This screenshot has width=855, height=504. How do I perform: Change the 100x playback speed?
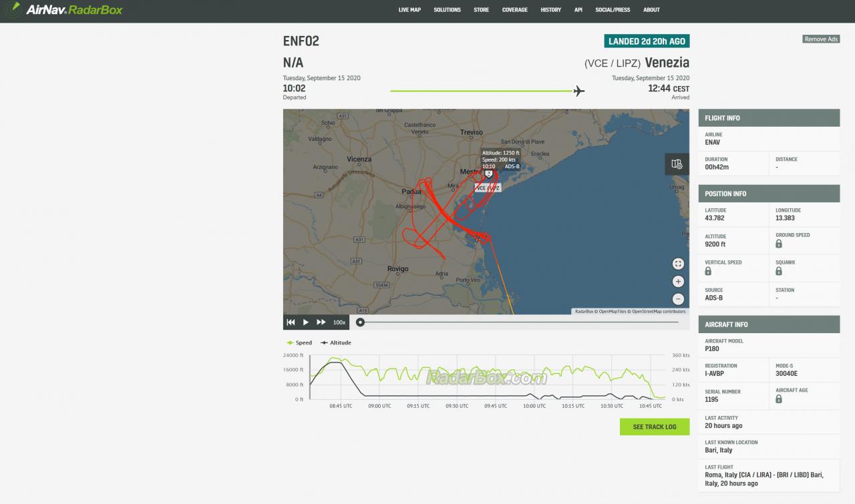tap(339, 322)
